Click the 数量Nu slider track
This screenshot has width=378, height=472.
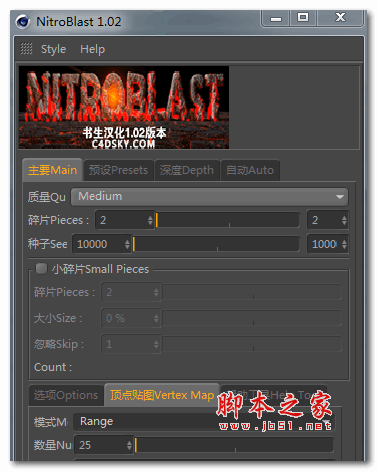pyautogui.click(x=234, y=445)
